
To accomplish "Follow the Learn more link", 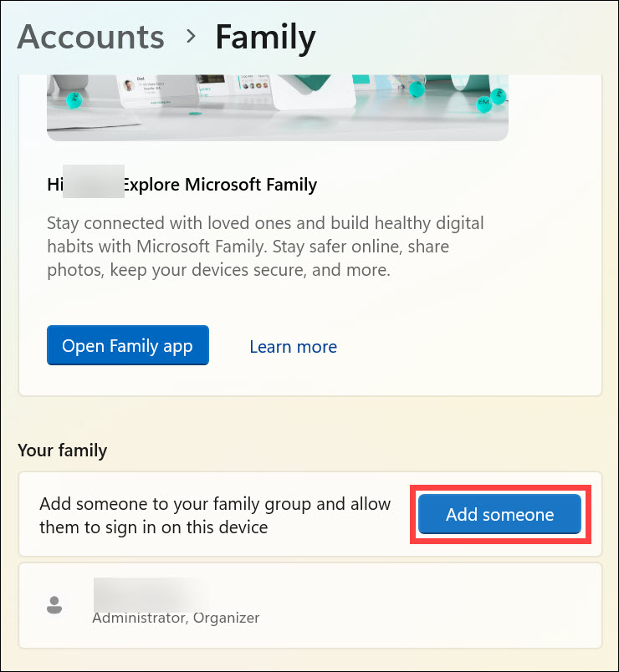I will click(x=293, y=347).
